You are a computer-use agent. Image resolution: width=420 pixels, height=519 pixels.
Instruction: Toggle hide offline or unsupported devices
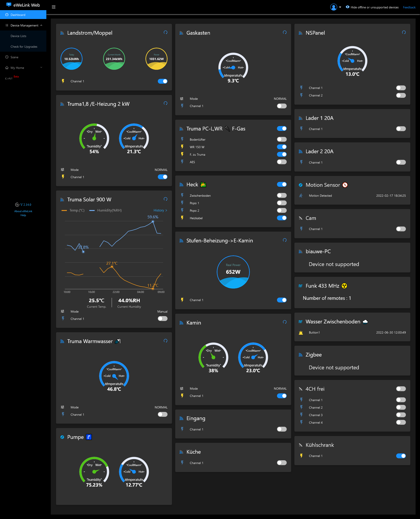(372, 7)
